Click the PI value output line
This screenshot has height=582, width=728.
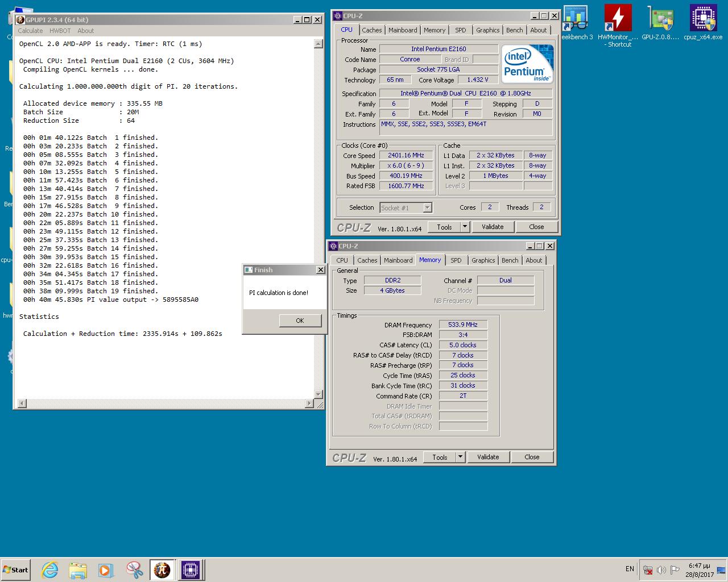(111, 300)
